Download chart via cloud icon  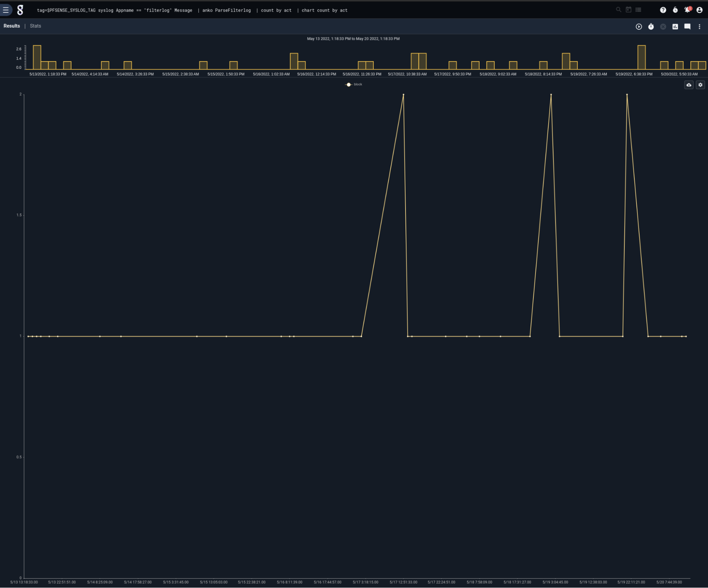pyautogui.click(x=689, y=85)
